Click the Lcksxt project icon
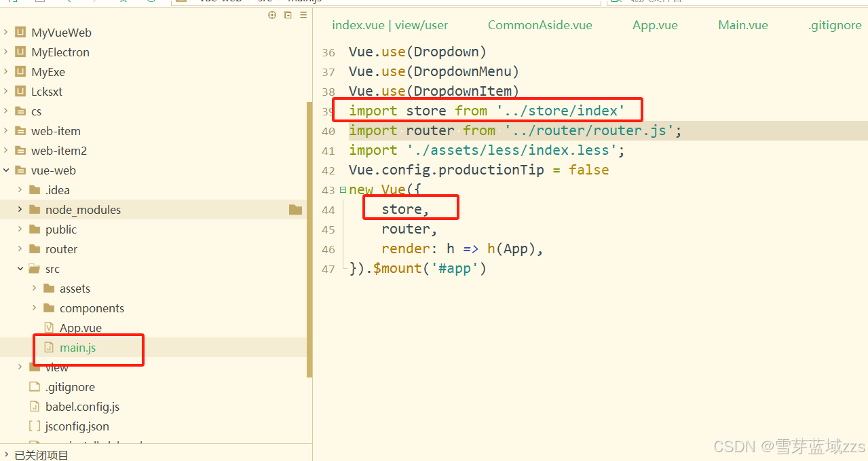This screenshot has height=461, width=868. [20, 92]
